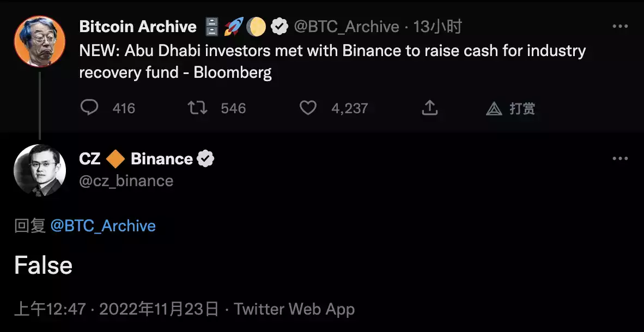Open more options menu on CZ's reply

pos(620,158)
